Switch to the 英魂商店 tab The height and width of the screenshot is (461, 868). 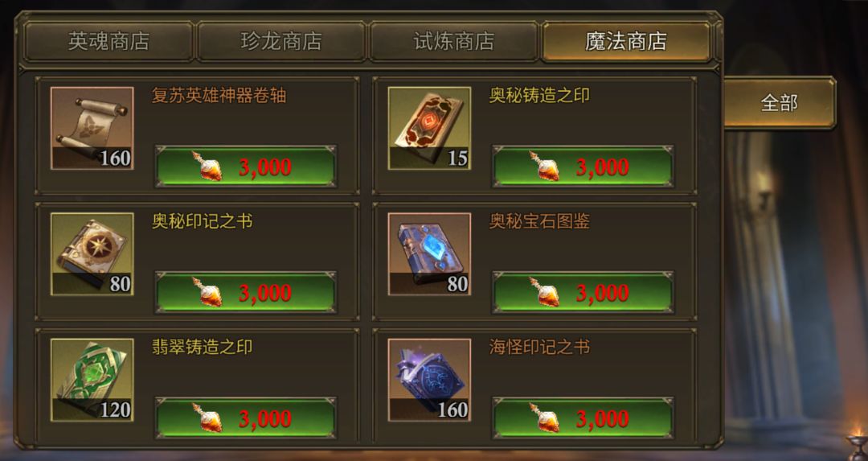[x=108, y=42]
